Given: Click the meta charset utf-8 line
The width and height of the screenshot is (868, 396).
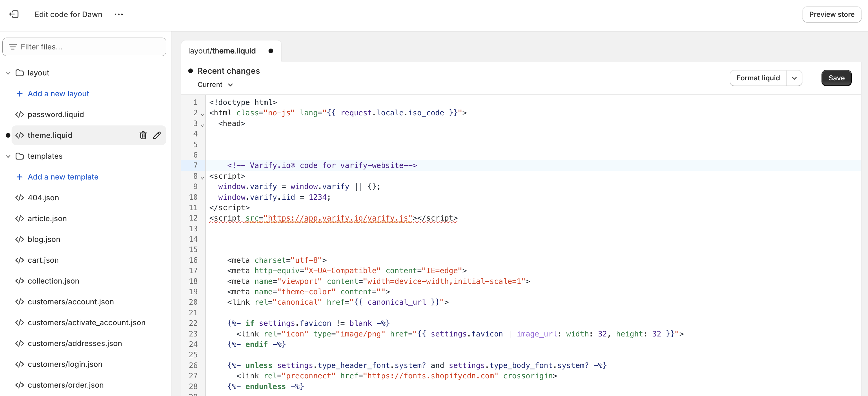Looking at the screenshot, I should pyautogui.click(x=277, y=260).
